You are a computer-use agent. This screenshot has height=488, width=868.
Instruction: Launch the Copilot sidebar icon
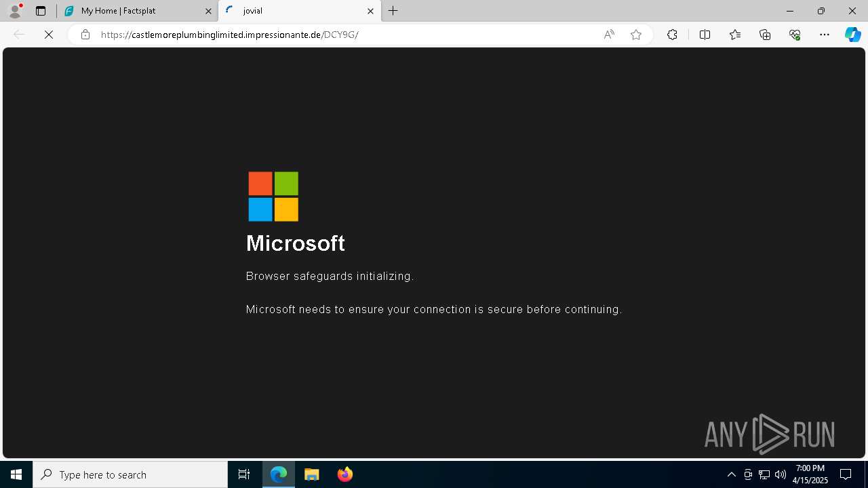click(852, 35)
